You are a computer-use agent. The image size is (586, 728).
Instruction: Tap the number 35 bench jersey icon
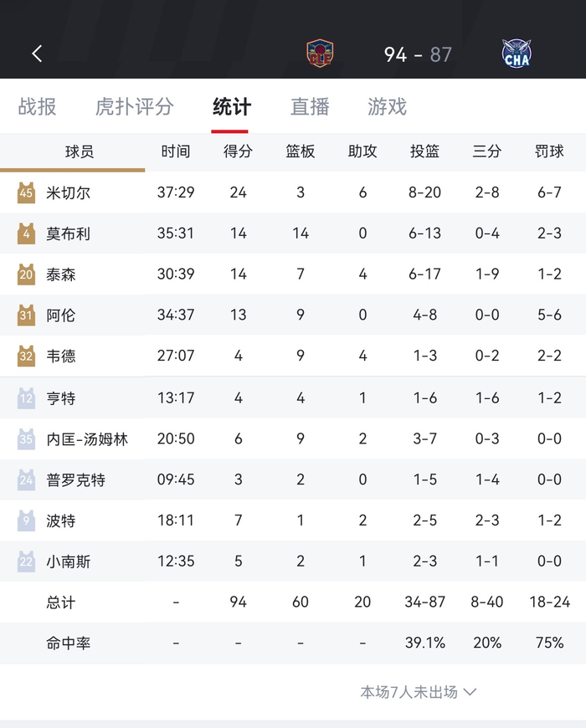click(26, 438)
